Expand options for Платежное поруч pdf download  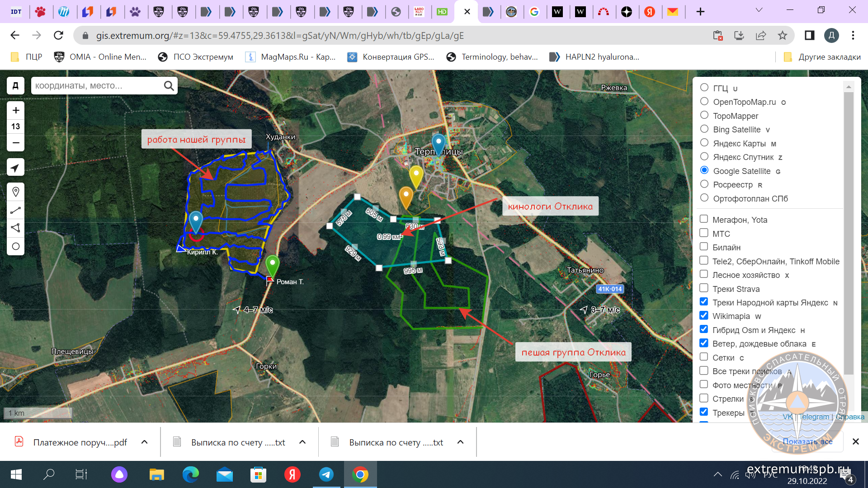pos(145,442)
